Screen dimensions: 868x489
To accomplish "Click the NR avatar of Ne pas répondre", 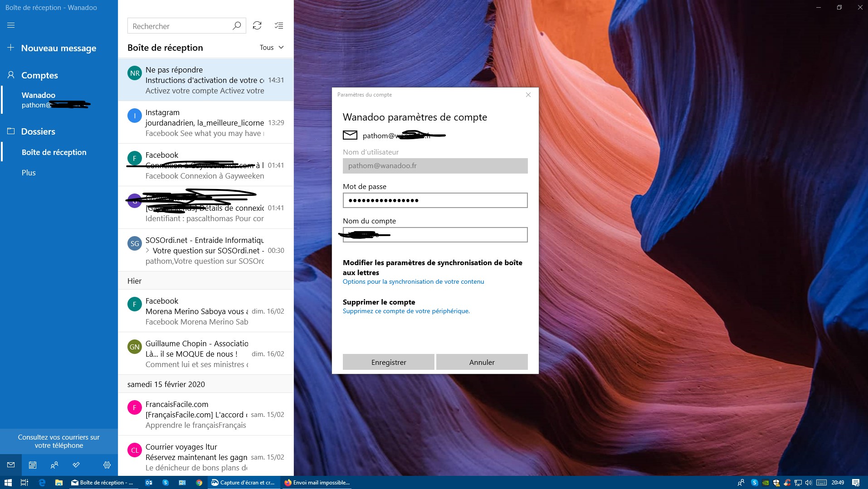I will pos(135,73).
